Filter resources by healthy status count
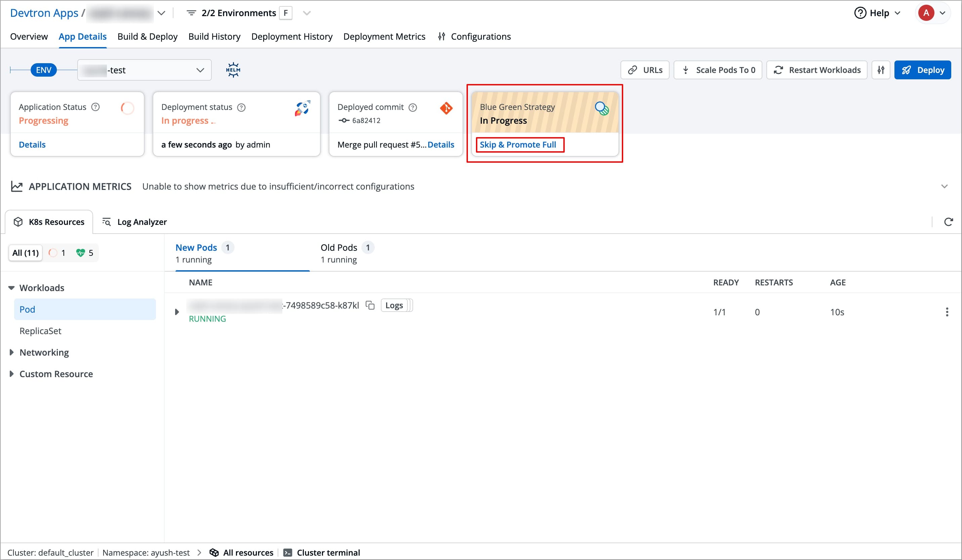 click(x=85, y=253)
